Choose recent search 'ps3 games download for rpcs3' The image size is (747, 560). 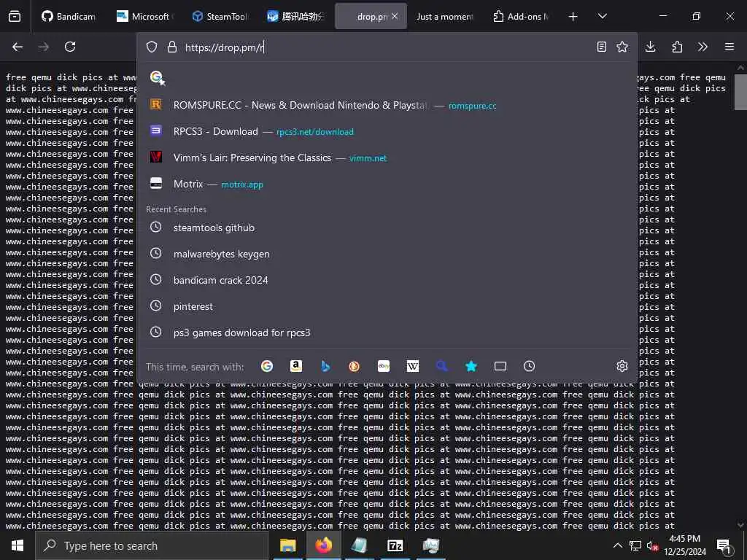click(x=387, y=332)
